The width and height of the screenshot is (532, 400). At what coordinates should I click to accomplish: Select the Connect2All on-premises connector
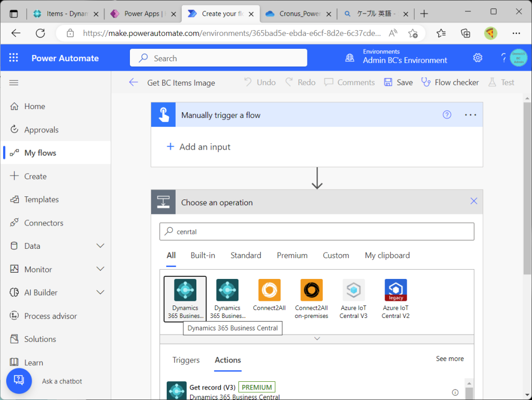coord(312,299)
